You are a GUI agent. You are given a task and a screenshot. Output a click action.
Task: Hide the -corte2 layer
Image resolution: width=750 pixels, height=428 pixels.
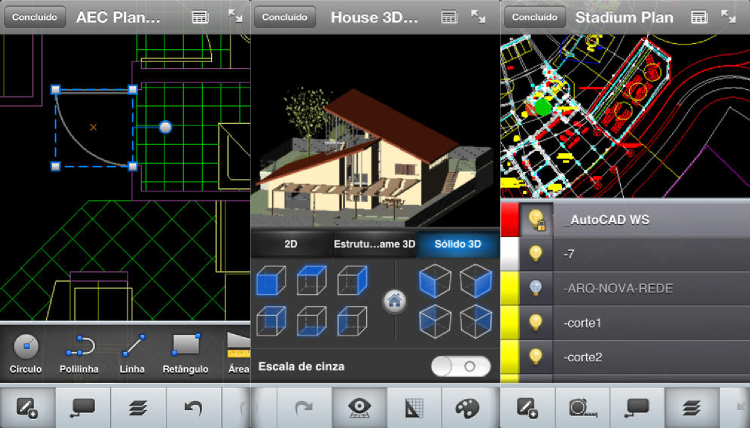coord(536,357)
